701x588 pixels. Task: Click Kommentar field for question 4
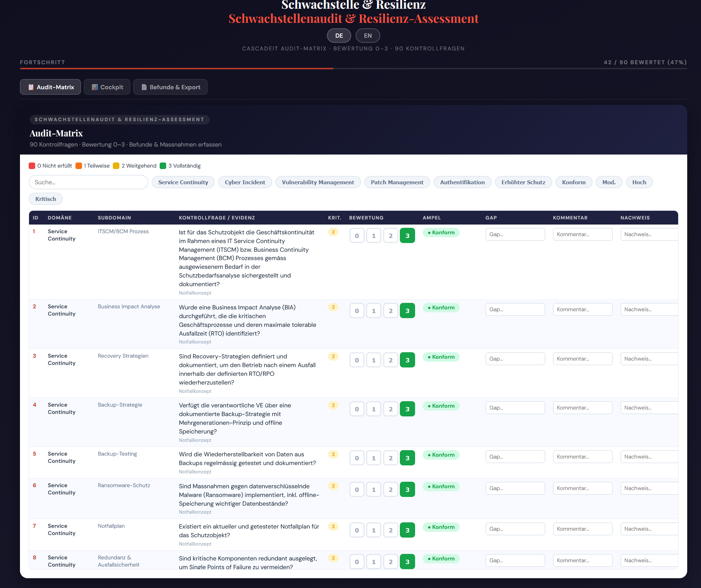point(582,408)
